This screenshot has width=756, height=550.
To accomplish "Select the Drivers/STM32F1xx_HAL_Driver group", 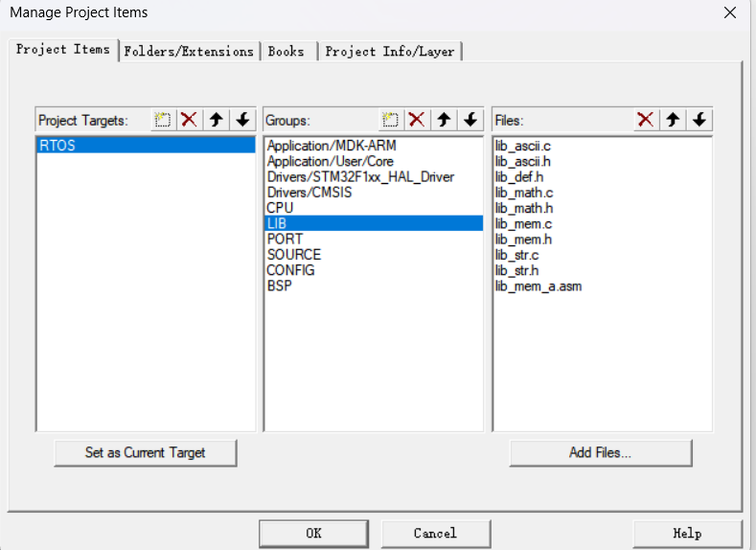I will [374, 177].
